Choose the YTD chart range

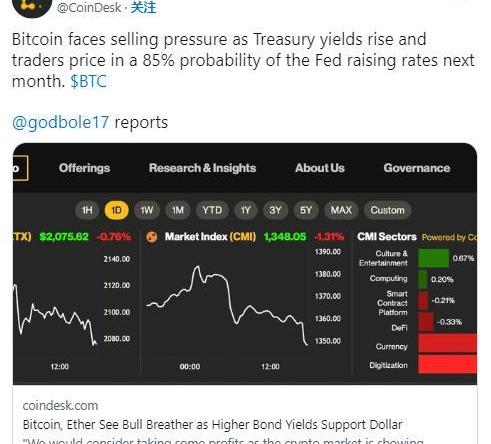(x=212, y=210)
